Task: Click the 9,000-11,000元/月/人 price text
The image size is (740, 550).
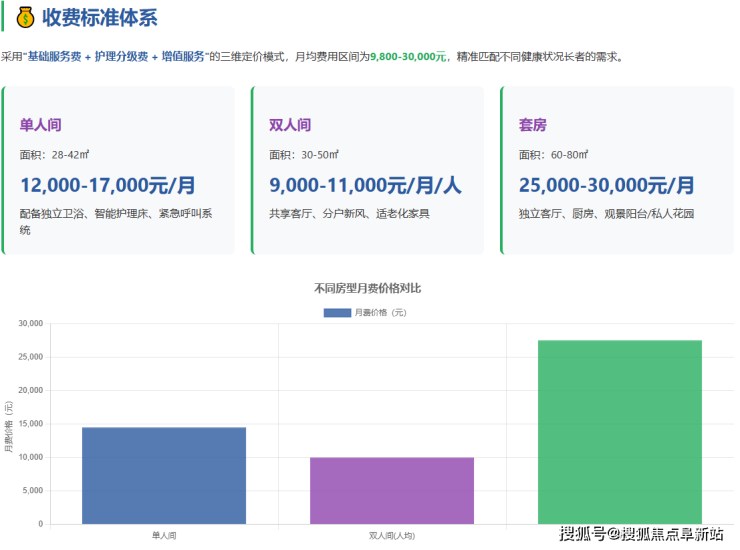Action: tap(365, 185)
